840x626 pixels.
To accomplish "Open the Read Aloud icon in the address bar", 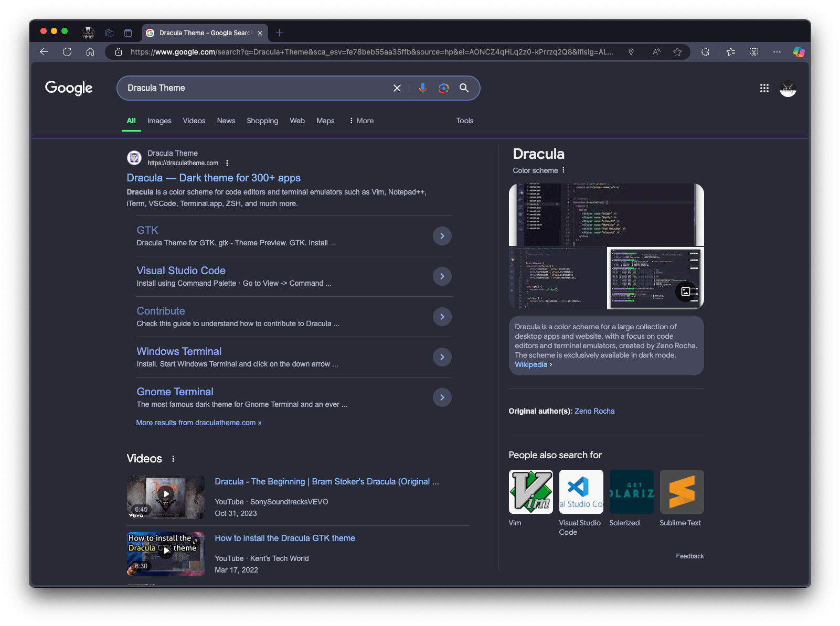I will click(656, 52).
